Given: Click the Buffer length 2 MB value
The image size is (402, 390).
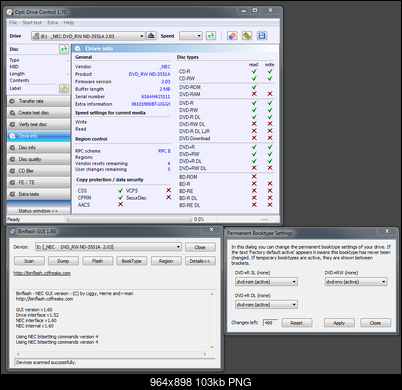Looking at the screenshot, I should click(x=165, y=89).
